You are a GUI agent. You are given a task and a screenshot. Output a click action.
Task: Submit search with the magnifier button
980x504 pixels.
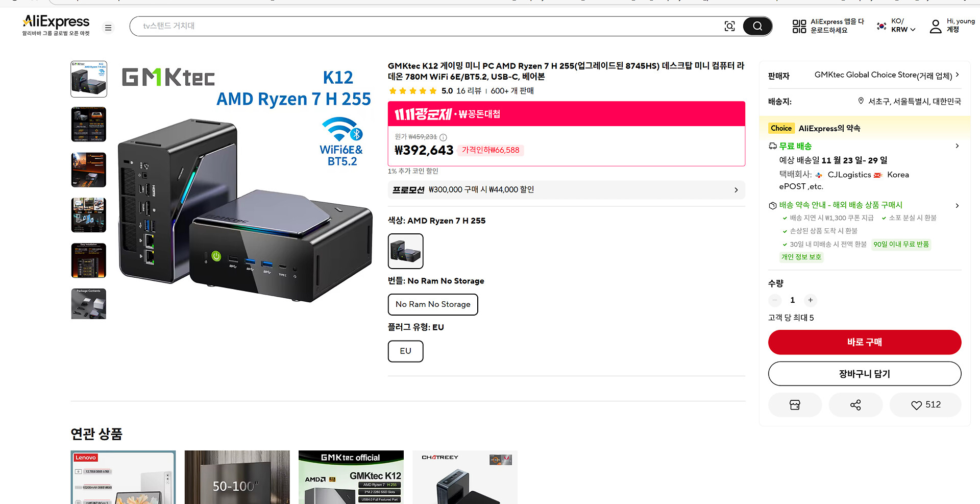pos(757,26)
